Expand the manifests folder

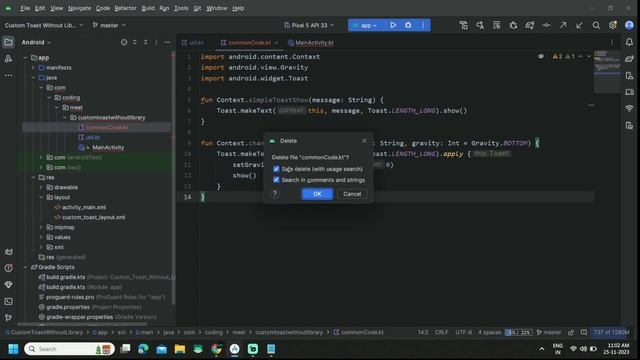click(x=33, y=68)
